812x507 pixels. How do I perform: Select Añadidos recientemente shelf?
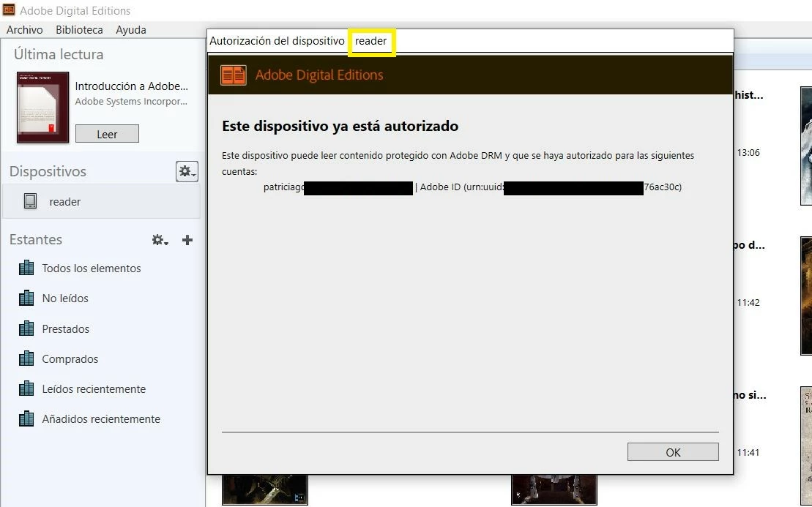coord(101,418)
